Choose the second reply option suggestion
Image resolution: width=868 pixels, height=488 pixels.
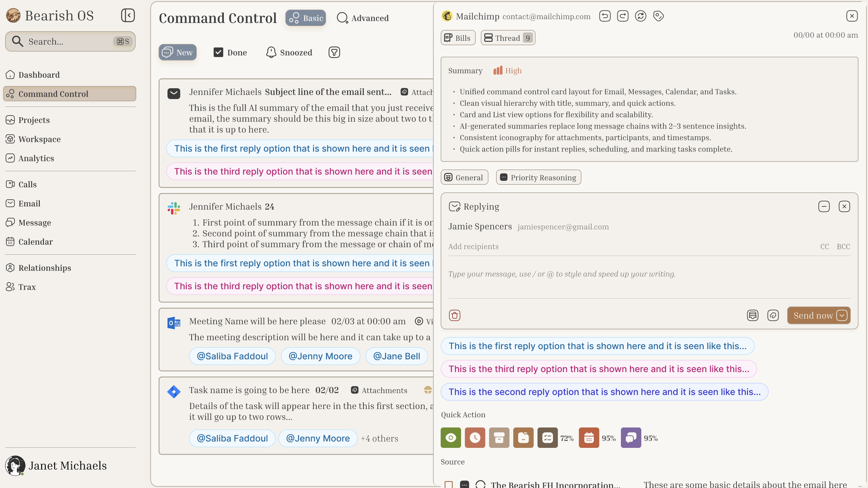pyautogui.click(x=604, y=392)
